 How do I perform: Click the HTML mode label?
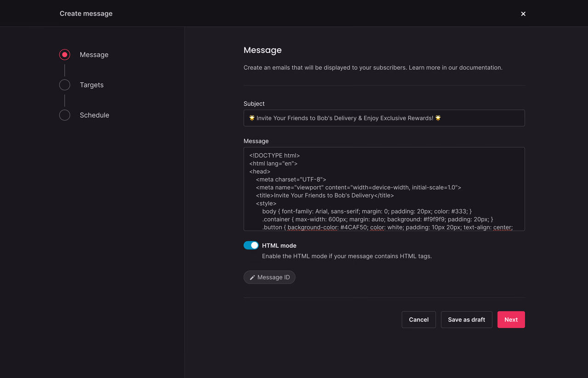pyautogui.click(x=279, y=246)
